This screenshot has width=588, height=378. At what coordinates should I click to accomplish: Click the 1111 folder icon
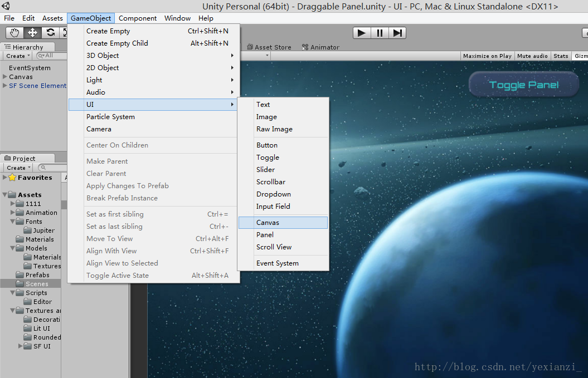[20, 203]
